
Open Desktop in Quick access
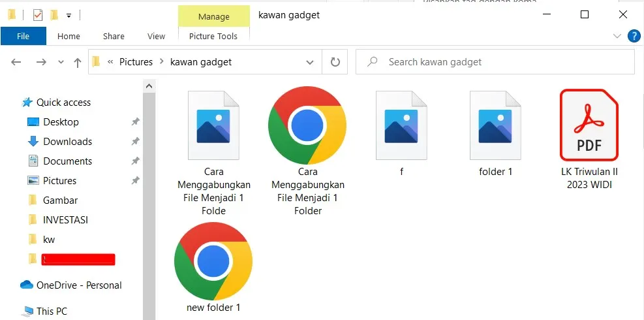[61, 122]
